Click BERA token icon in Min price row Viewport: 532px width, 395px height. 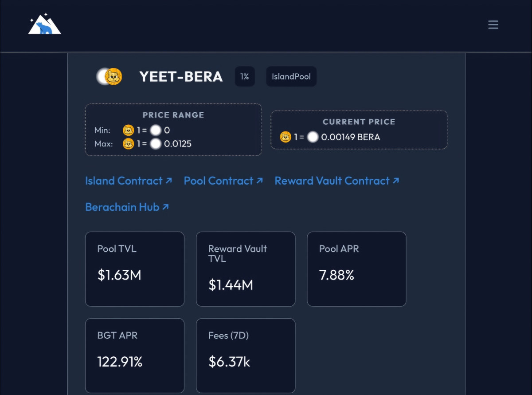tap(155, 130)
